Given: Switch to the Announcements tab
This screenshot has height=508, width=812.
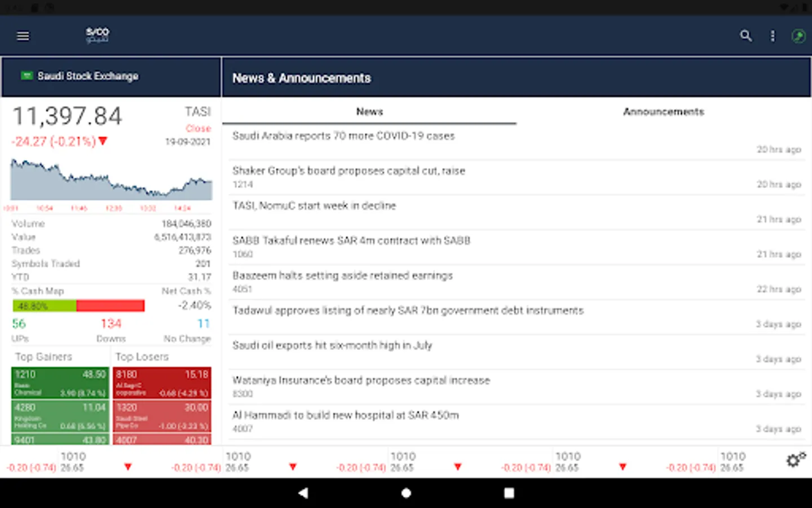Looking at the screenshot, I should (664, 112).
